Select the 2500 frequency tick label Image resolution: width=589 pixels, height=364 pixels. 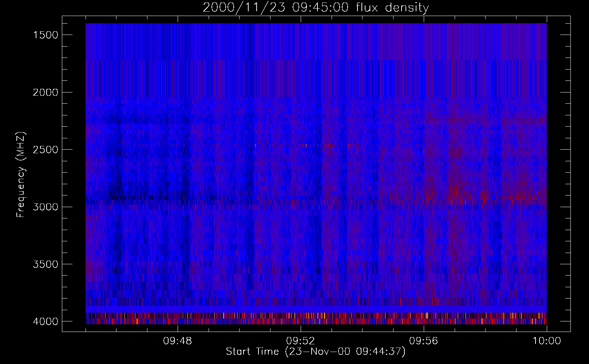pyautogui.click(x=46, y=150)
